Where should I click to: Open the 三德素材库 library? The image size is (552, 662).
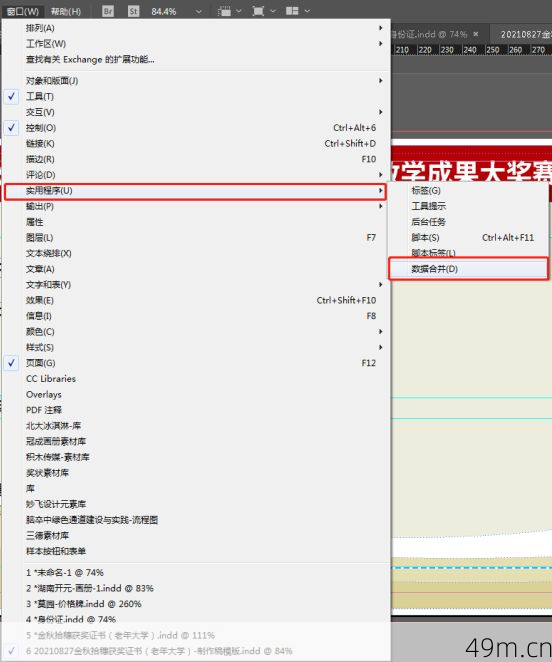coord(196,535)
